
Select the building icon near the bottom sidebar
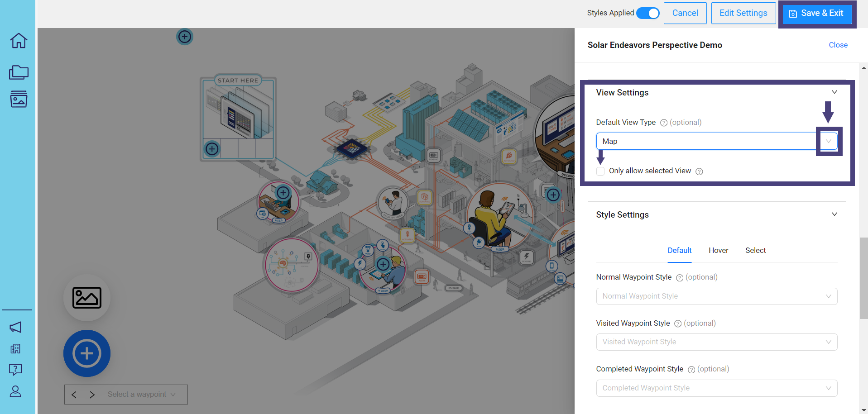(15, 348)
